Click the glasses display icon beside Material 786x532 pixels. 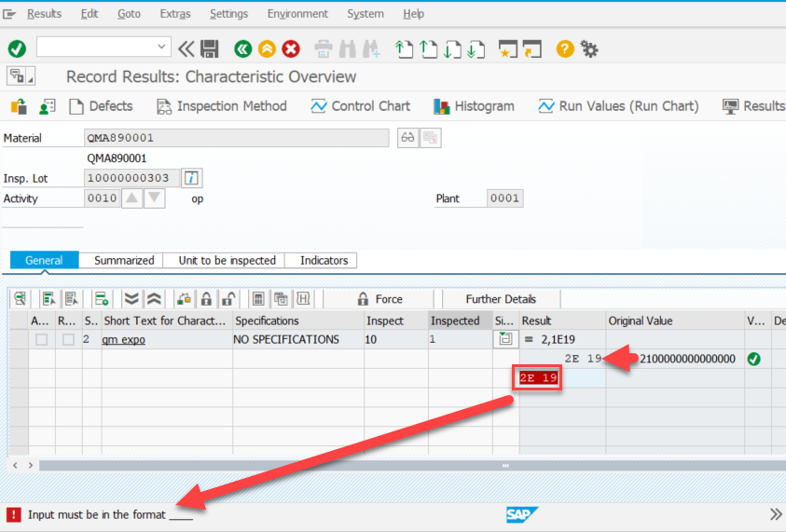coord(407,138)
